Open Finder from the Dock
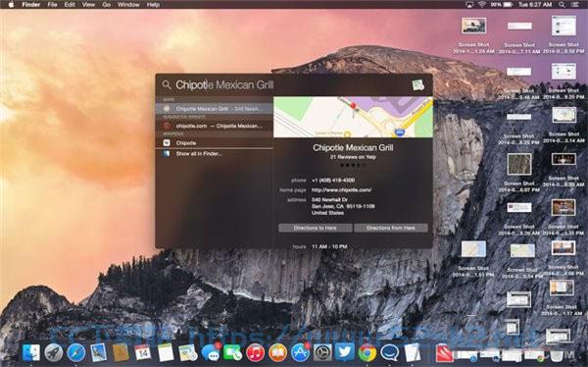Viewport: 588px width, 367px height. pyautogui.click(x=31, y=352)
